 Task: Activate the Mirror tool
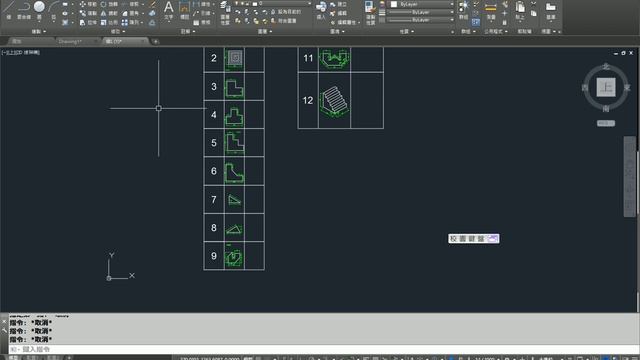[x=109, y=13]
